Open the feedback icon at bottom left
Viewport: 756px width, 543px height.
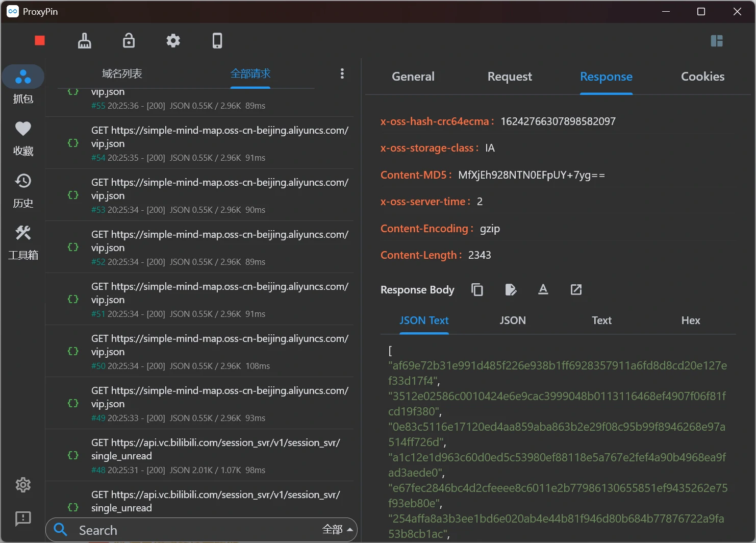point(23,519)
